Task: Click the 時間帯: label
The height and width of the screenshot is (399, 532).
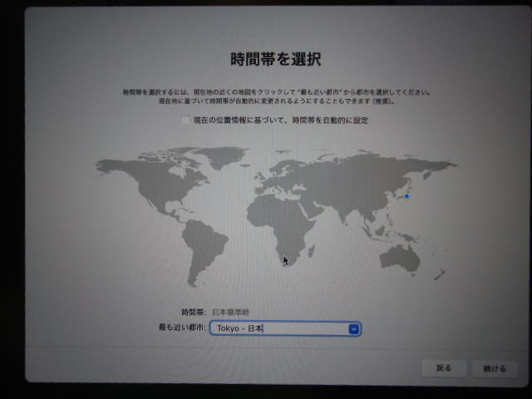Action: tap(194, 313)
